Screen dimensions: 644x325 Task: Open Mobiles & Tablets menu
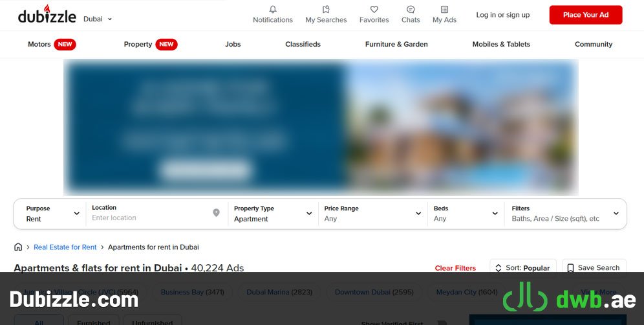coord(501,45)
